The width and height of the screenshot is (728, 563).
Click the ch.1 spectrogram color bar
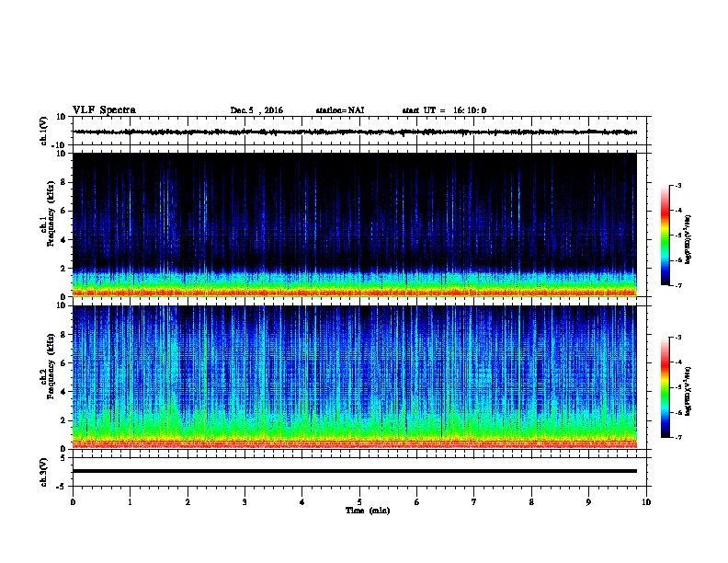click(x=665, y=236)
